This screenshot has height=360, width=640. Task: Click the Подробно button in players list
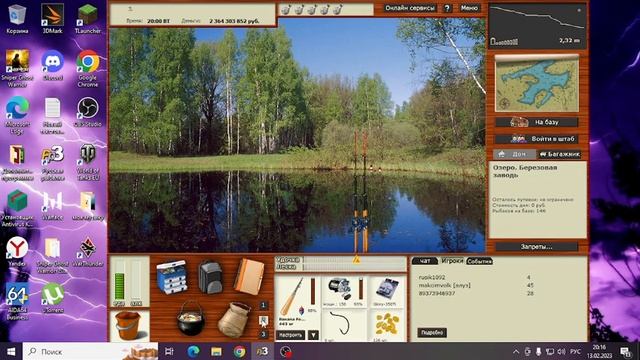(x=432, y=333)
